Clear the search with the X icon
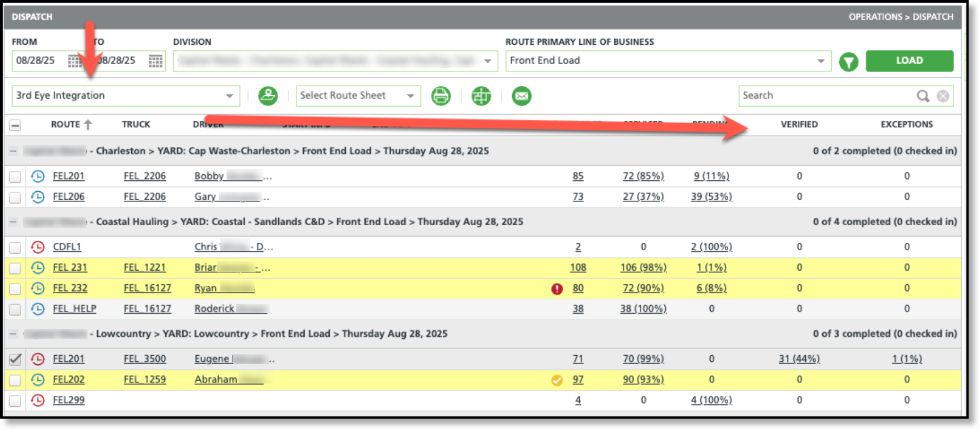Screen dimensions: 980x430 click(x=943, y=96)
